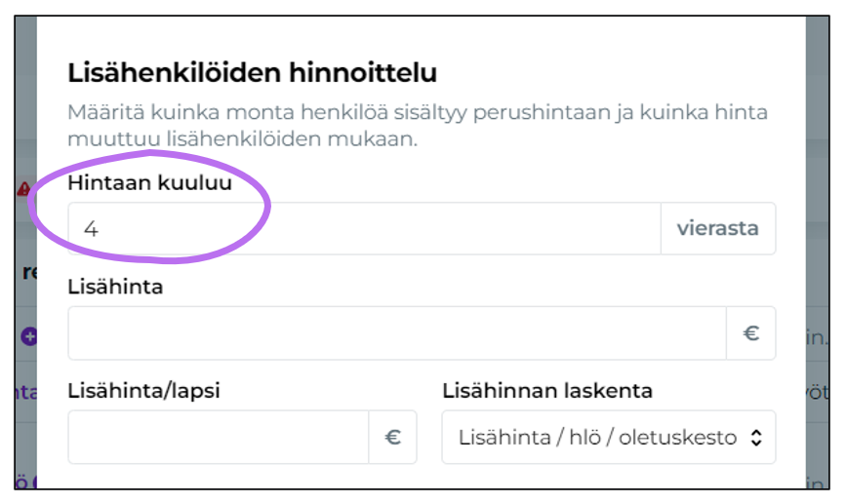847x504 pixels.
Task: Click the "Lisähinta/lapsi" field label
Action: [143, 392]
